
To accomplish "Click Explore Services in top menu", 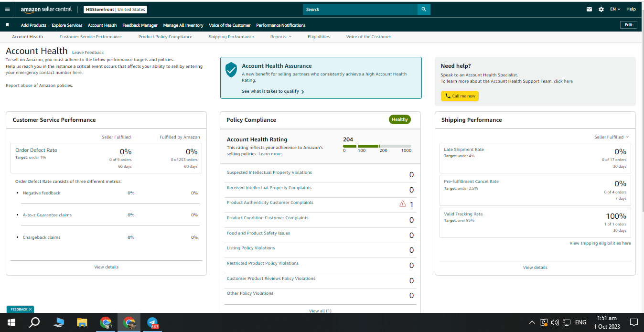I will (67, 25).
